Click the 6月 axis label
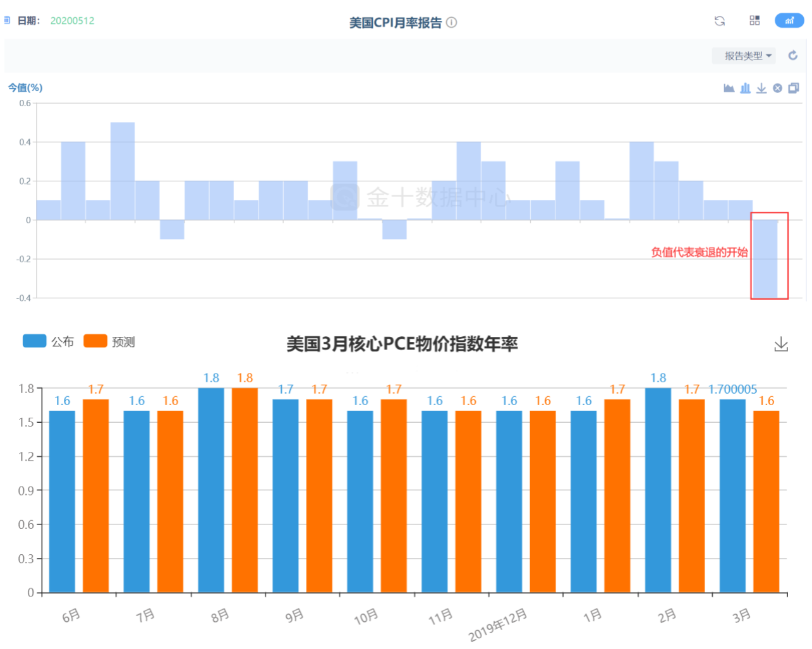This screenshot has width=812, height=649. point(71,615)
